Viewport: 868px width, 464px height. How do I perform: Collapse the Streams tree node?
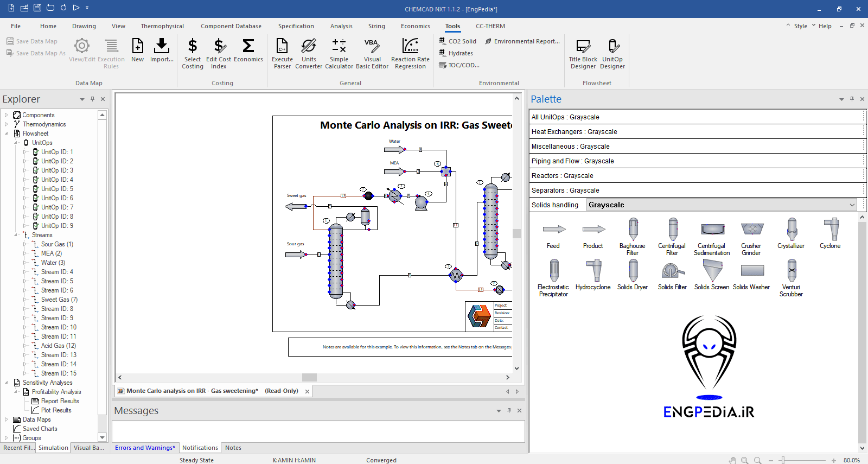pos(16,235)
